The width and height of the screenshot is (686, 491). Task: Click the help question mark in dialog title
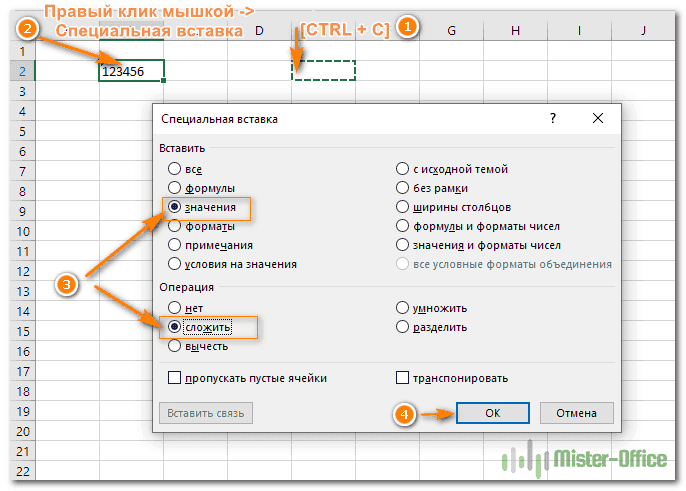[552, 118]
